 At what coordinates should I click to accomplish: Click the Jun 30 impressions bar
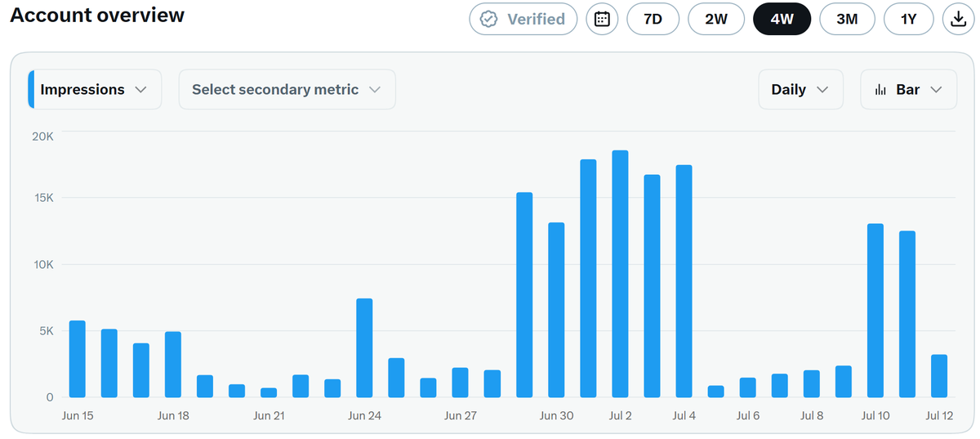pos(556,310)
